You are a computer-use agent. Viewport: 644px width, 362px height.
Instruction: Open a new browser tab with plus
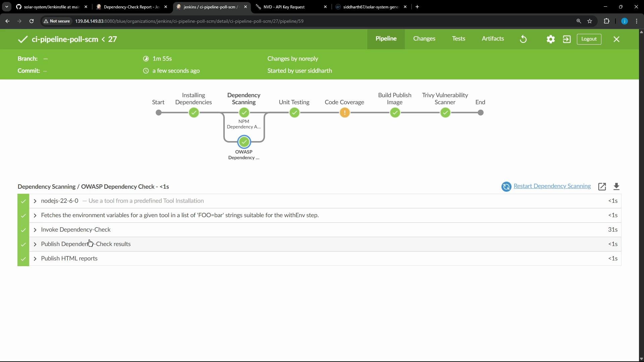coord(417,7)
